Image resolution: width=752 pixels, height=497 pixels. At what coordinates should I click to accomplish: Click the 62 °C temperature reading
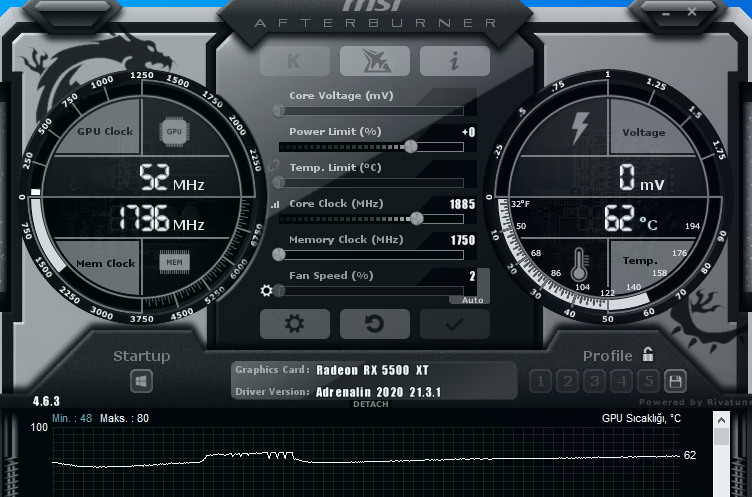click(x=631, y=218)
